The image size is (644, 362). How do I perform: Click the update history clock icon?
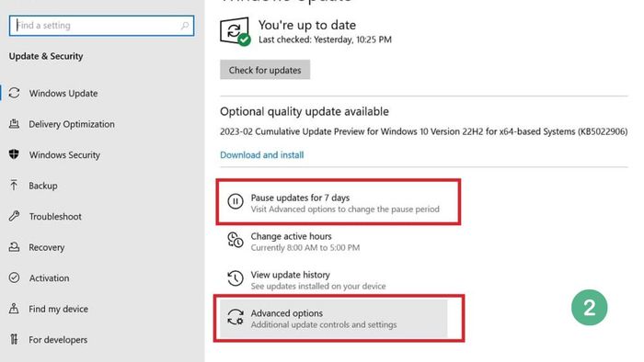[236, 278]
